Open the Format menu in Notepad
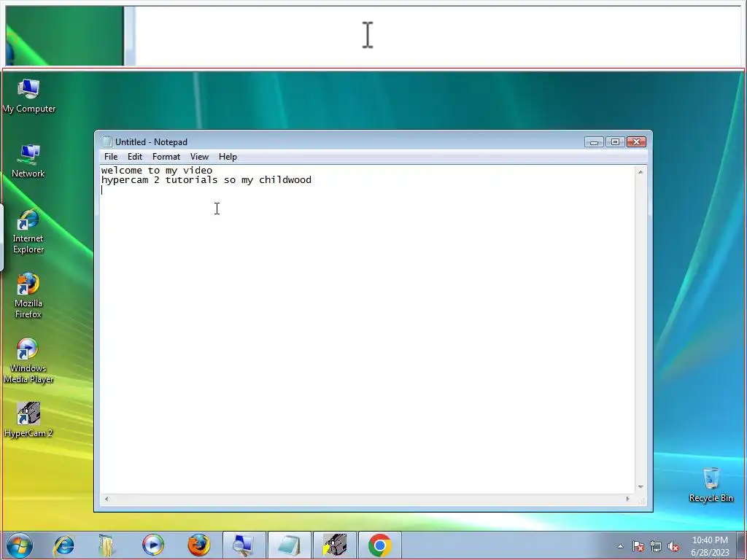The height and width of the screenshot is (560, 747). click(x=166, y=157)
